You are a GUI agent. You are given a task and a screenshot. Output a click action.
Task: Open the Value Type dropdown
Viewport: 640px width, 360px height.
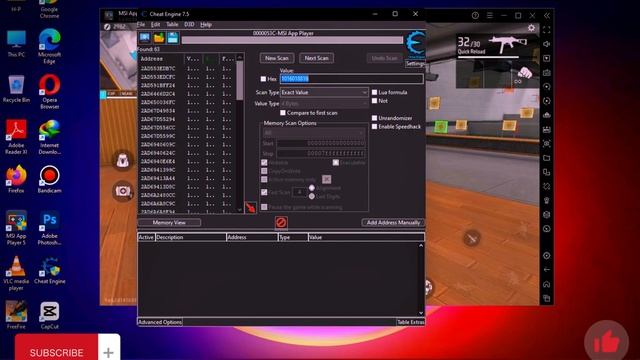[324, 104]
